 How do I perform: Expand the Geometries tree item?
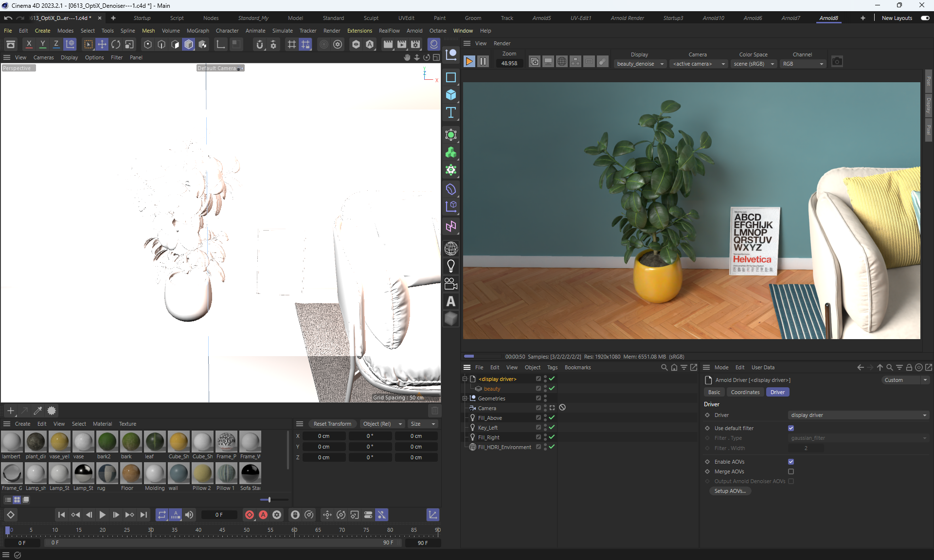coord(465,398)
